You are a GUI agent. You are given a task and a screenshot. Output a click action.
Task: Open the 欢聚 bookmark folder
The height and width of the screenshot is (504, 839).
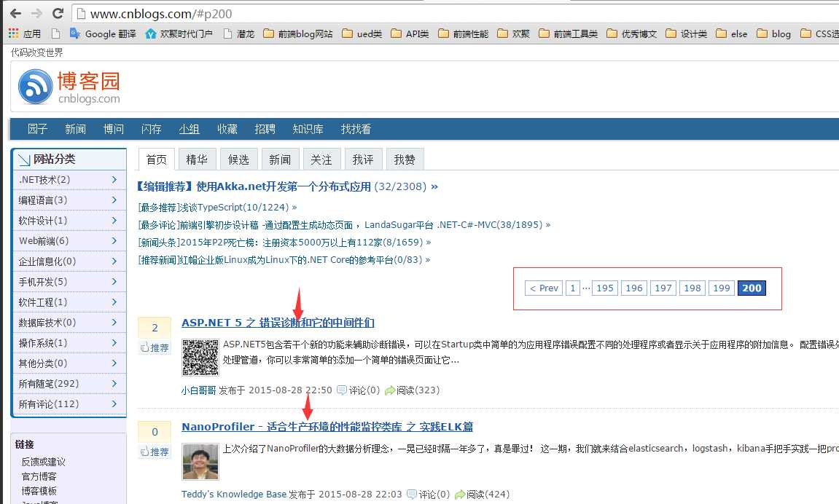click(x=514, y=34)
